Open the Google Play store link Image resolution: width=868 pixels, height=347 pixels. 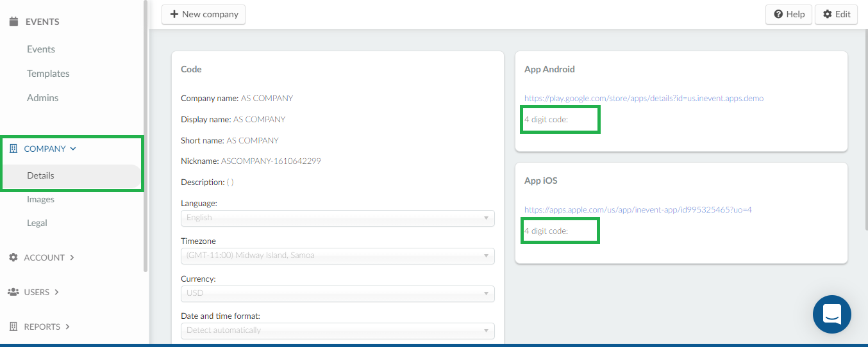(x=644, y=99)
